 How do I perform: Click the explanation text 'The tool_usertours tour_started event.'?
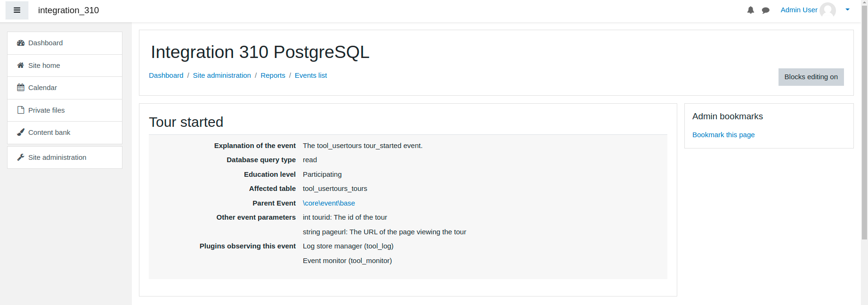tap(363, 146)
